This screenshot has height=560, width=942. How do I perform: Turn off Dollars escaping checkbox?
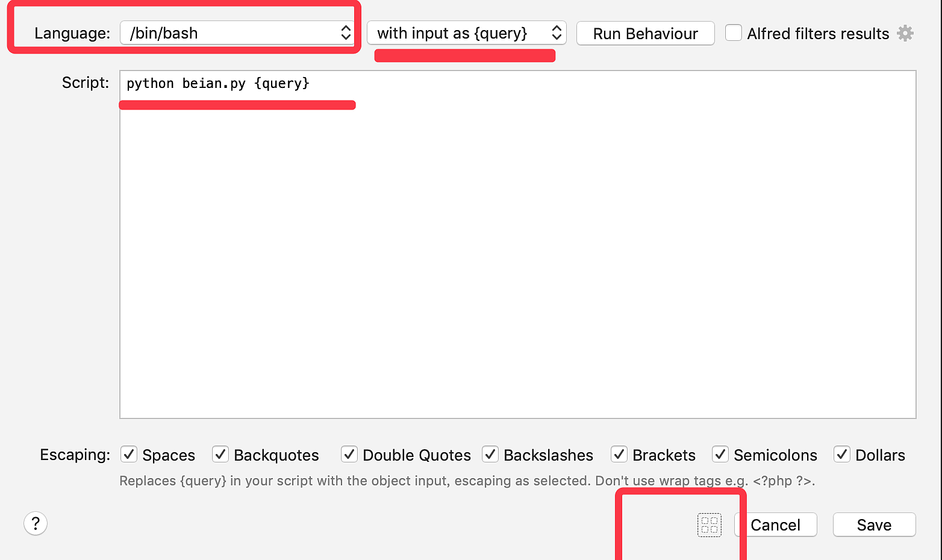842,455
